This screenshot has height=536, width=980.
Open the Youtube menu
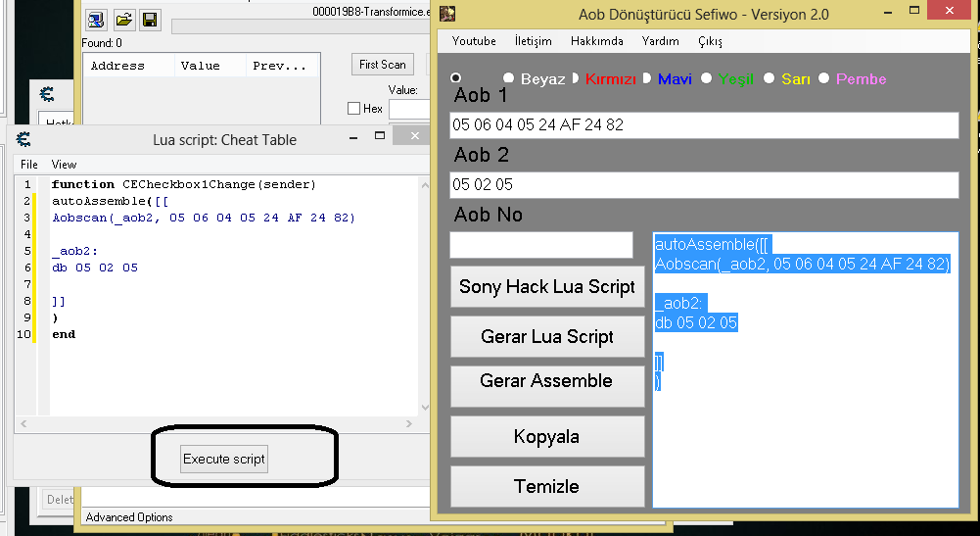[475, 41]
